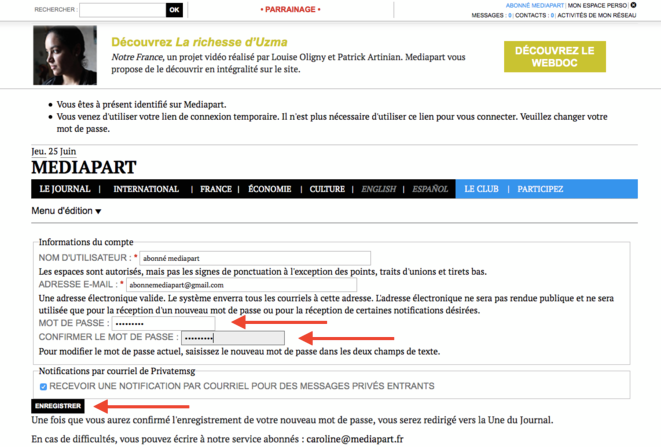Open the Uzma portrait thumbnail

pos(65,55)
